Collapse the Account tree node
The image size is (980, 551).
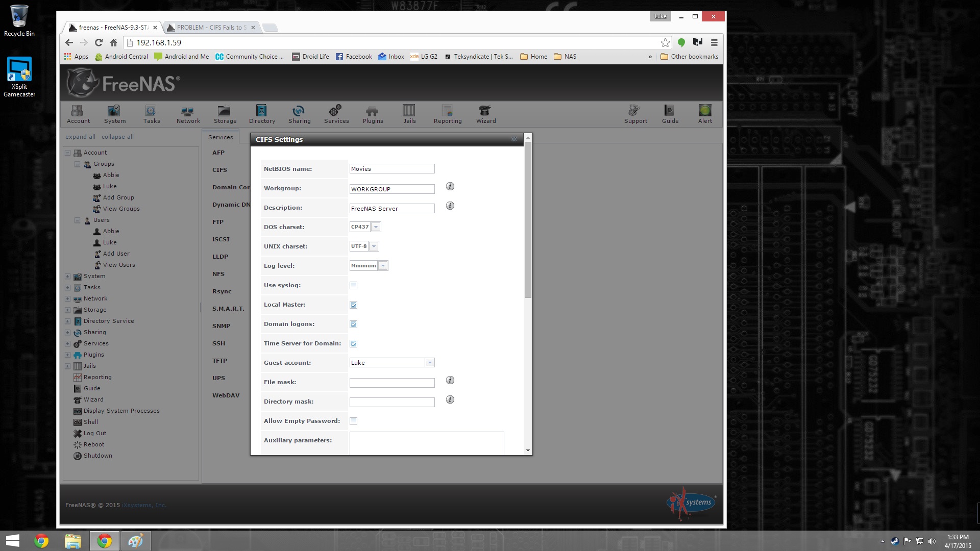click(x=67, y=153)
